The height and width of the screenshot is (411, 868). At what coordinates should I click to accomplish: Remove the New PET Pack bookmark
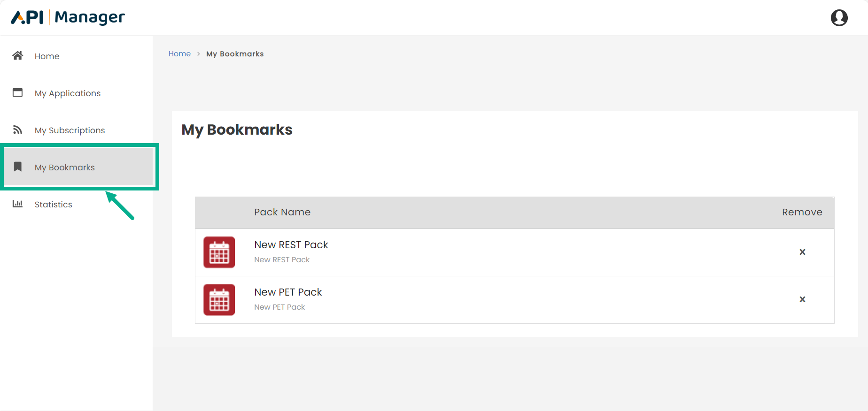coord(802,299)
